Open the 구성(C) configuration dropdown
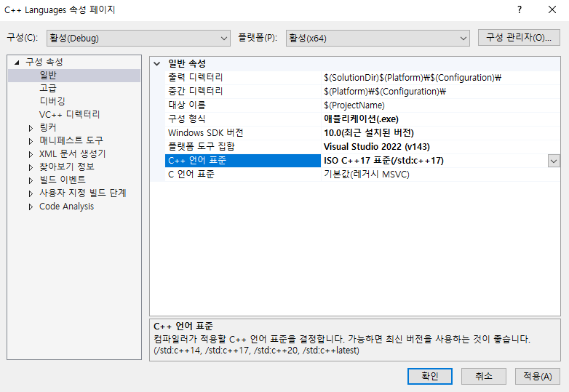Image resolution: width=569 pixels, height=392 pixels. (138, 38)
